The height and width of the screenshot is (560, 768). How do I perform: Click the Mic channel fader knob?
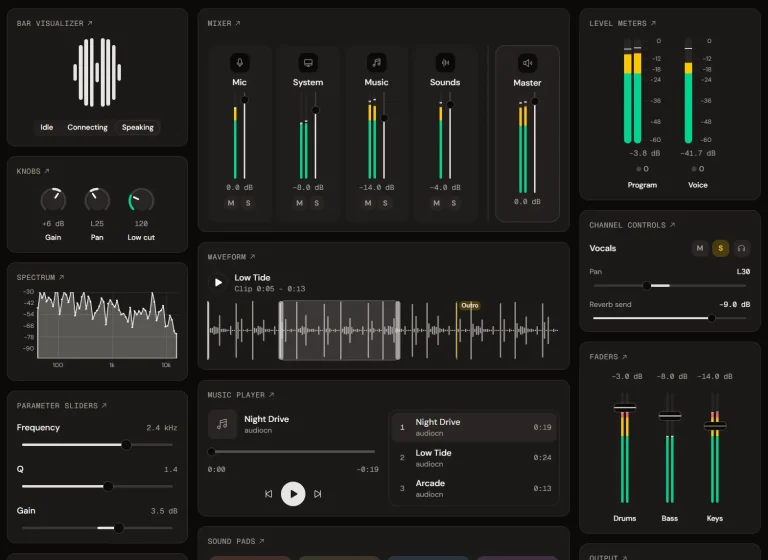245,100
